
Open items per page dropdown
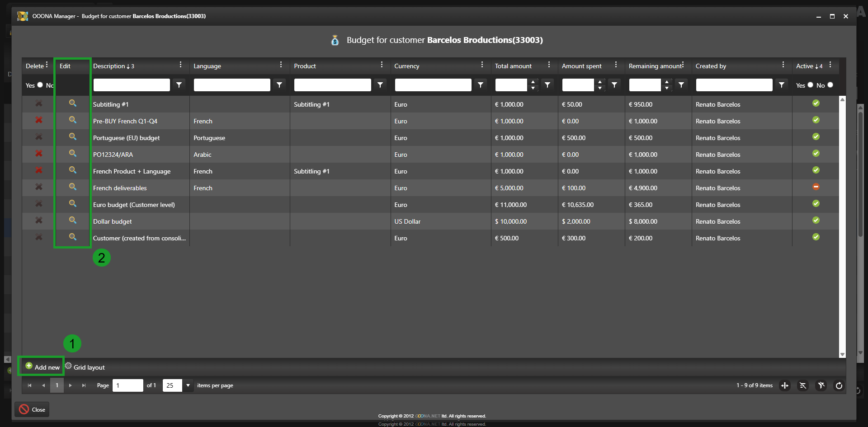tap(188, 385)
